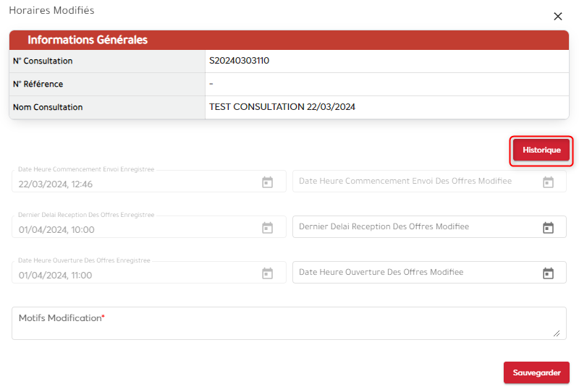Click the Motifs Modification textarea resize handle
579x392 pixels.
pyautogui.click(x=557, y=333)
